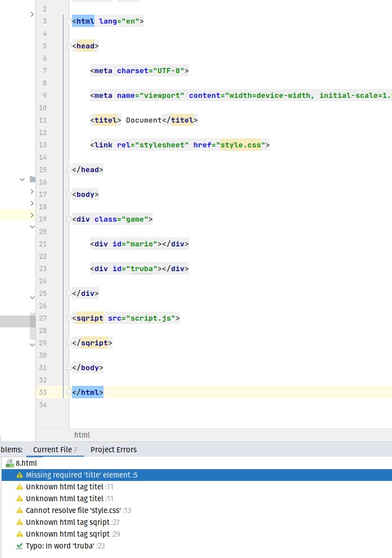
Task: Click the name="viewport" attribute on line 9
Action: tap(151, 96)
